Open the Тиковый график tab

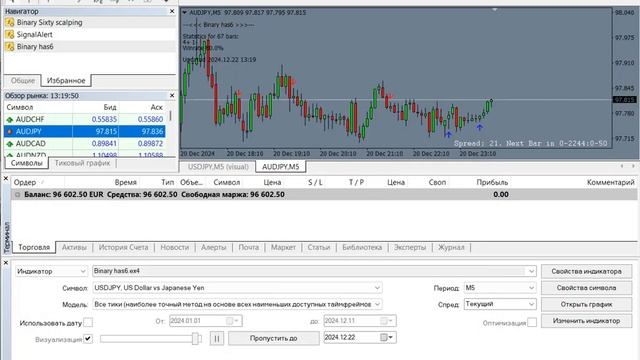click(82, 163)
